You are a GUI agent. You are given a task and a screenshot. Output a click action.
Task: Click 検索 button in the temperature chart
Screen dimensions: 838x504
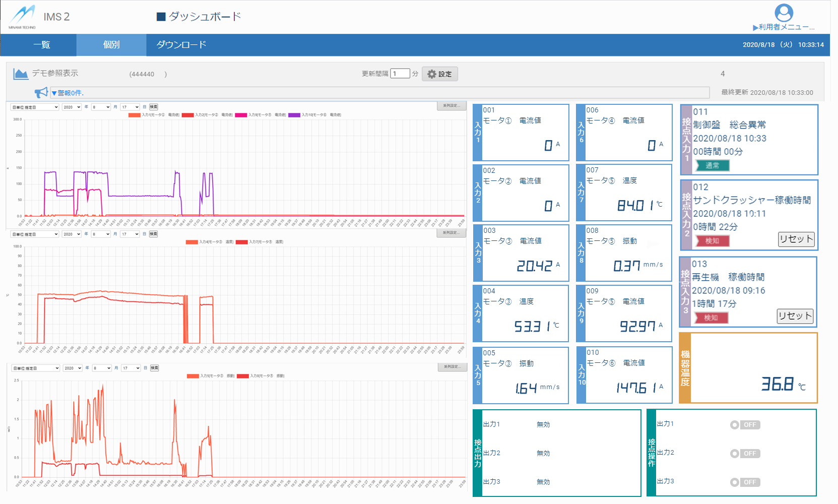154,234
